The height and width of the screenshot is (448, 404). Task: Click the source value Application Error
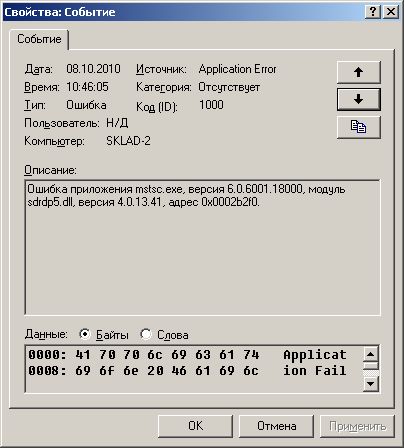237,69
